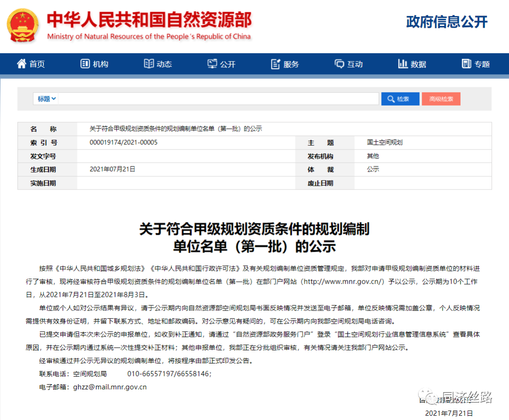
Task: Click the 实施日期 label cell
Action: [48, 183]
